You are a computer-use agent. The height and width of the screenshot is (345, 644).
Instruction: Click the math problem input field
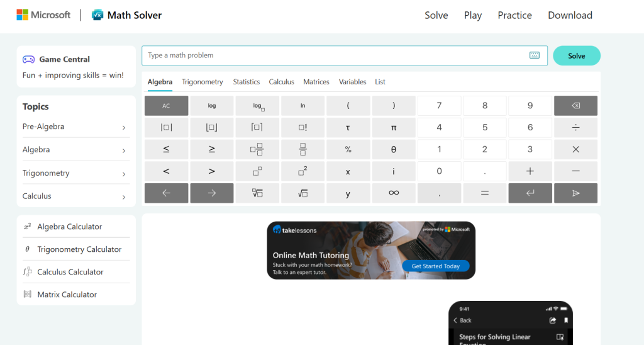[344, 55]
